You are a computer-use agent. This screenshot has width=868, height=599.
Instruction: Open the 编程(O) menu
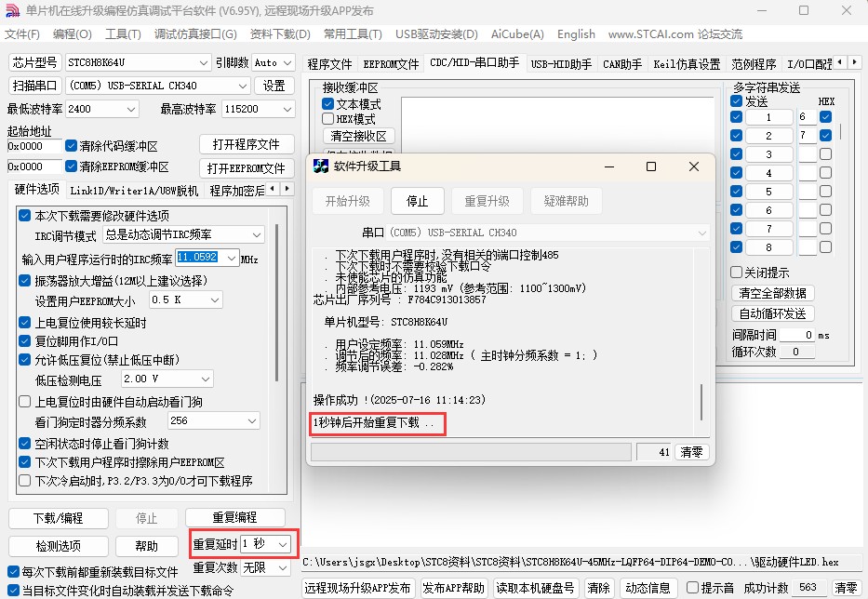[72, 34]
